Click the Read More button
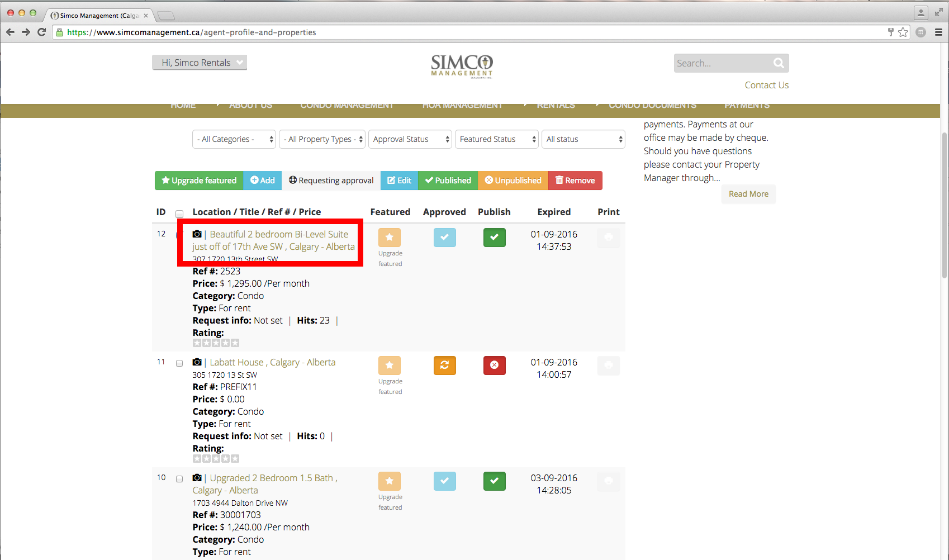This screenshot has height=560, width=949. (x=748, y=194)
